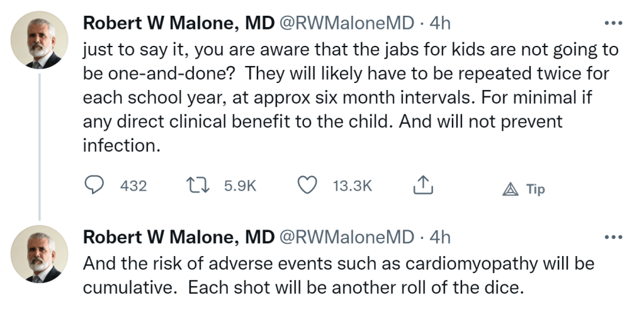Click the retweet arrows icon
The width and height of the screenshot is (644, 312).
tap(200, 186)
